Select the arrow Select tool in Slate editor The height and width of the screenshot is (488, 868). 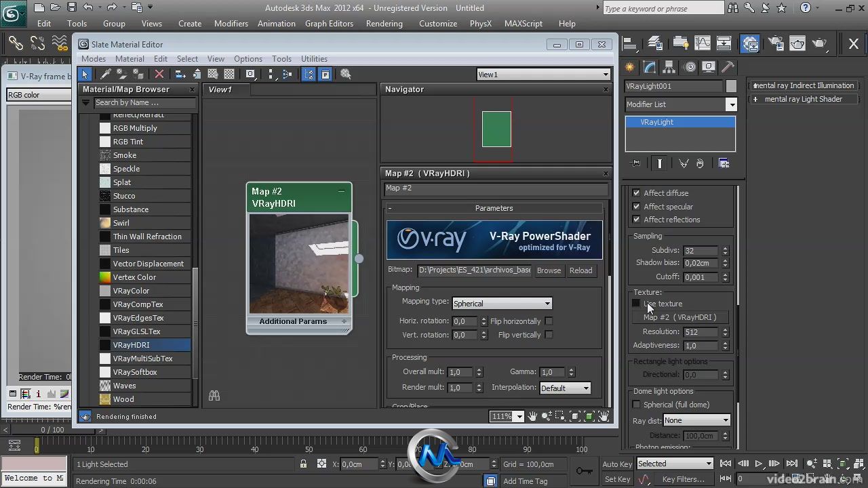(85, 74)
